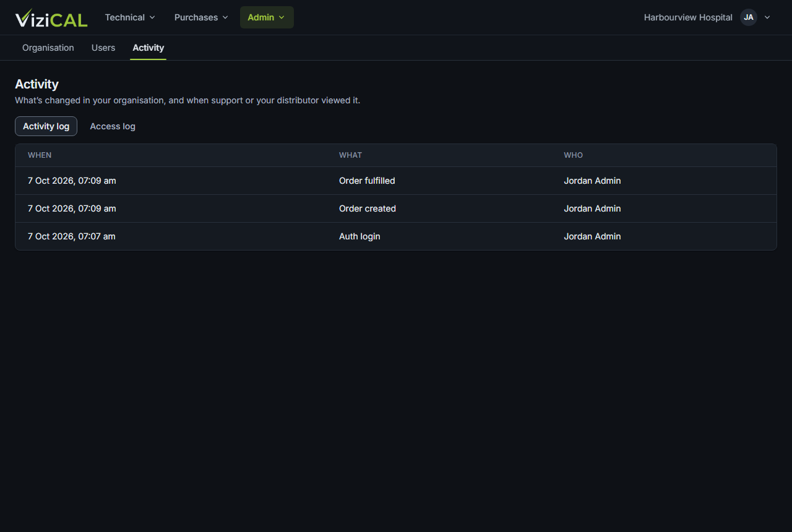
Task: Click the timestamp in the Order created row
Action: click(72, 208)
